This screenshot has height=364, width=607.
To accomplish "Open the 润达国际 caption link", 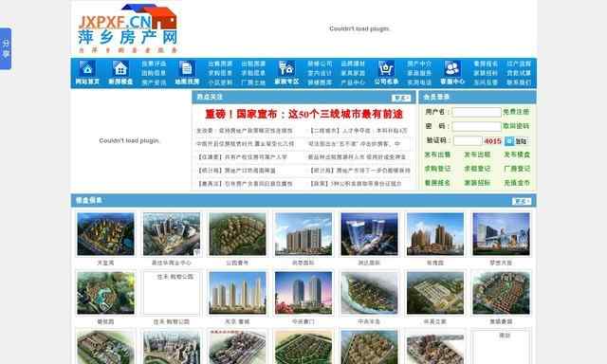I will [369, 263].
